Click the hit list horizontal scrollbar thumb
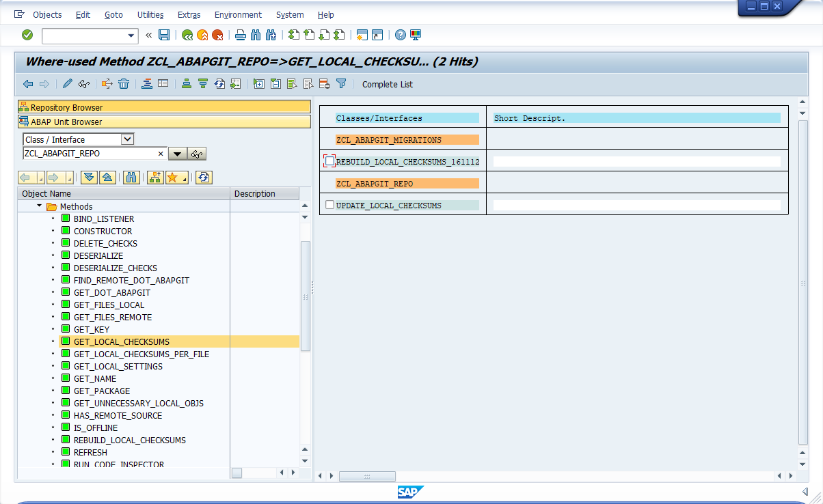 [367, 476]
